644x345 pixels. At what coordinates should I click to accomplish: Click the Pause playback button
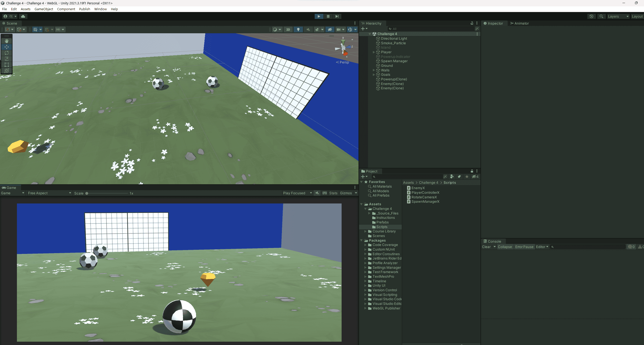pos(328,16)
